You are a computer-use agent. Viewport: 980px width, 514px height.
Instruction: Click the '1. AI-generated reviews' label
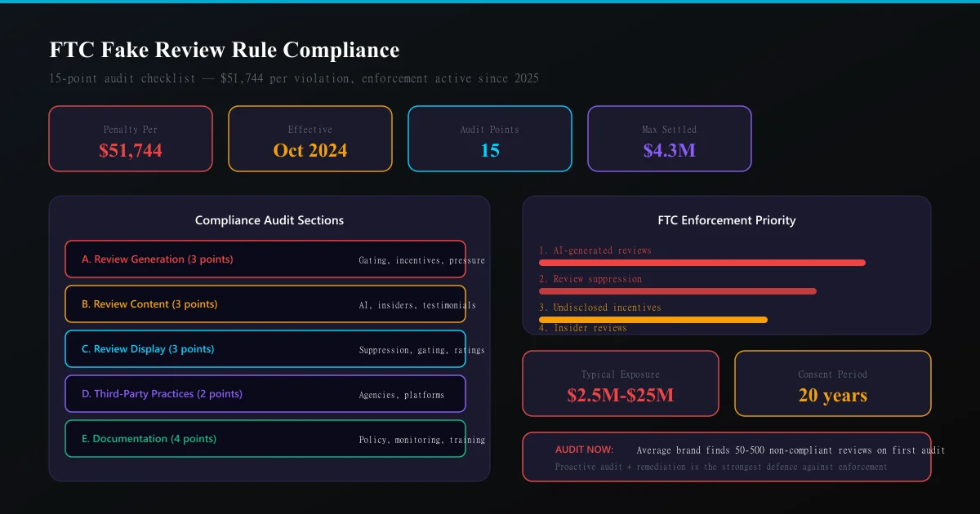(x=595, y=250)
